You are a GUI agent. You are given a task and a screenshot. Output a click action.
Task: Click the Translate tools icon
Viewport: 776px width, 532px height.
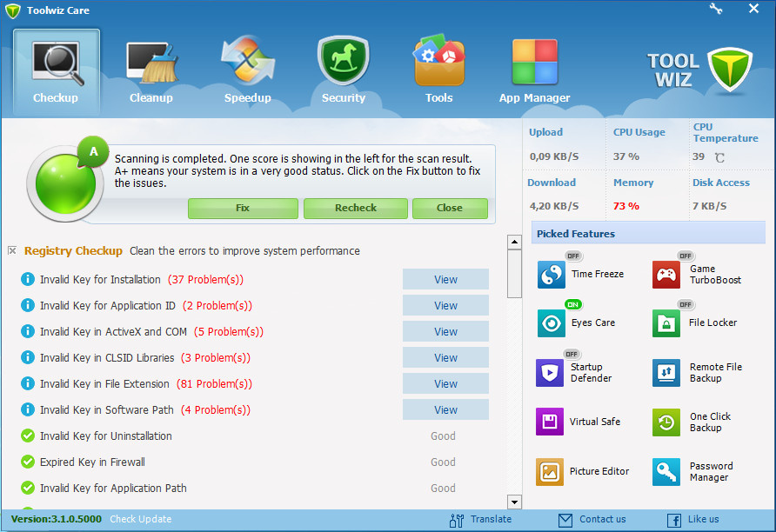pos(457,520)
